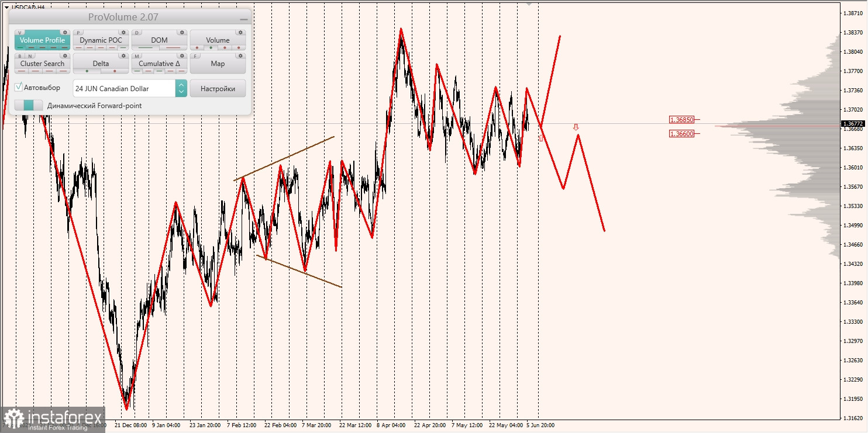
Task: Click the contract selector up/down arrows
Action: (x=181, y=88)
